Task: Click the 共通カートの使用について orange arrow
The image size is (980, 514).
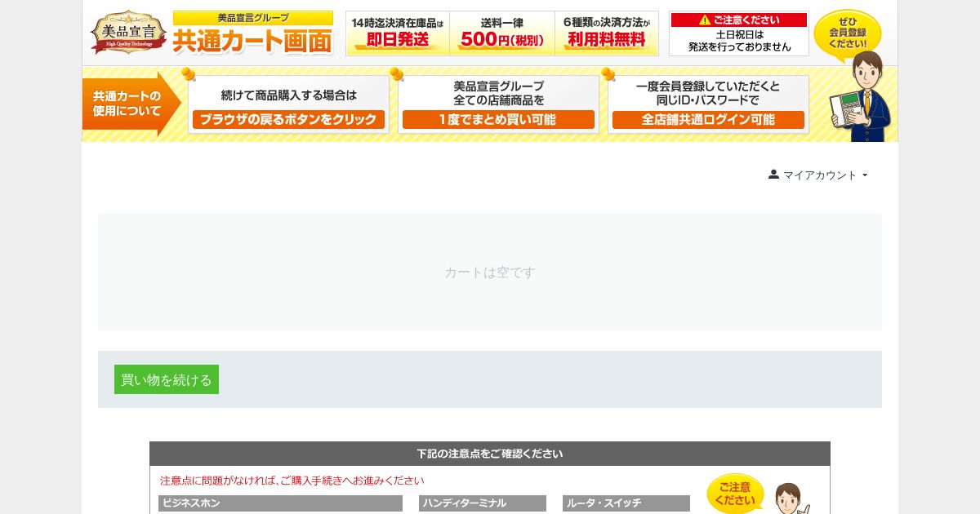Action: click(131, 104)
